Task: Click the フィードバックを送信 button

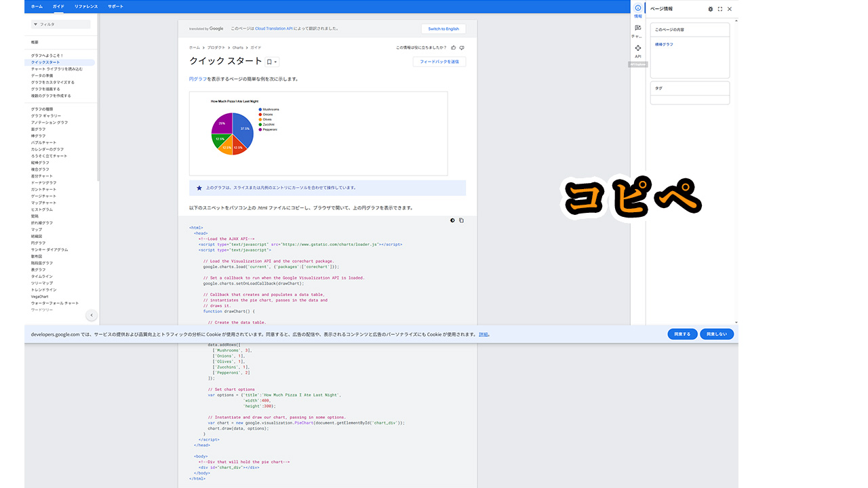Action: (x=439, y=62)
